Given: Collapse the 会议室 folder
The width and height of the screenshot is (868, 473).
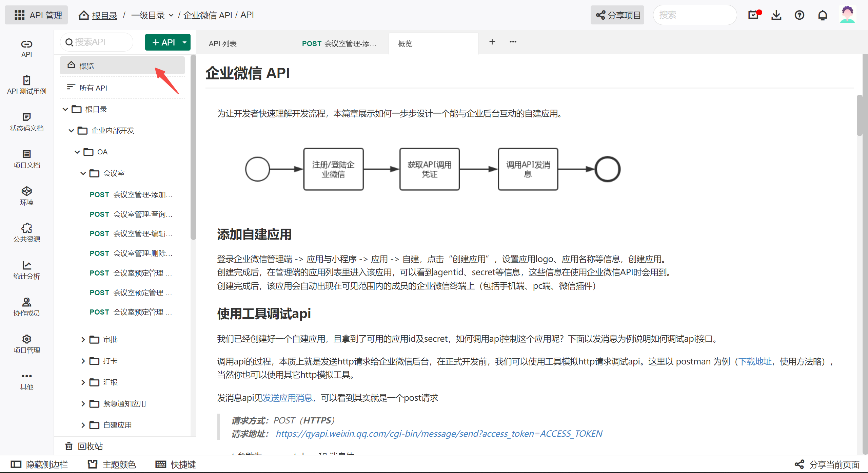Looking at the screenshot, I should pos(83,173).
